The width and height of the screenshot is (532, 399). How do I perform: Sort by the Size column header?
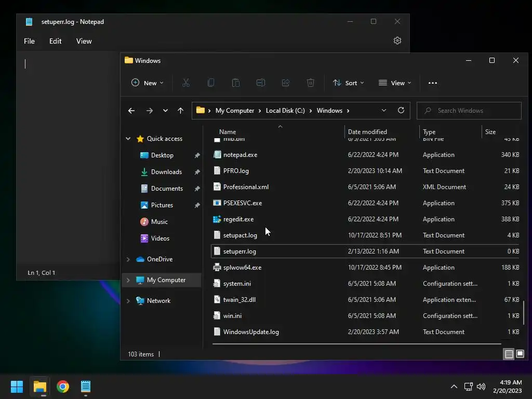click(490, 131)
